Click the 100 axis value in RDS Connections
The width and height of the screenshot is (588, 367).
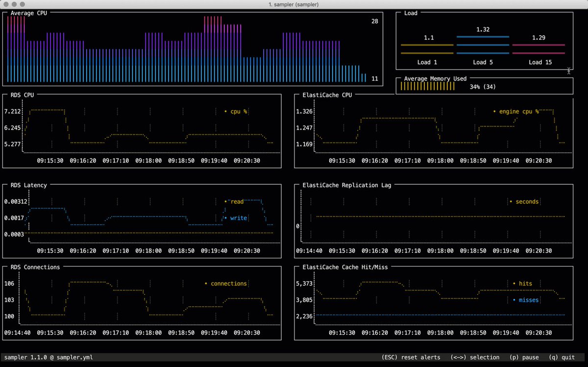click(9, 316)
